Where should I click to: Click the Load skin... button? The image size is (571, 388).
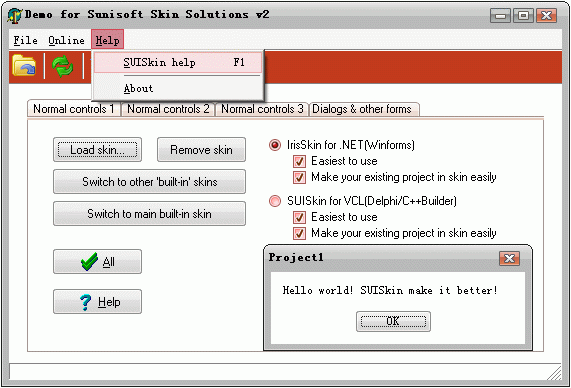click(x=97, y=149)
